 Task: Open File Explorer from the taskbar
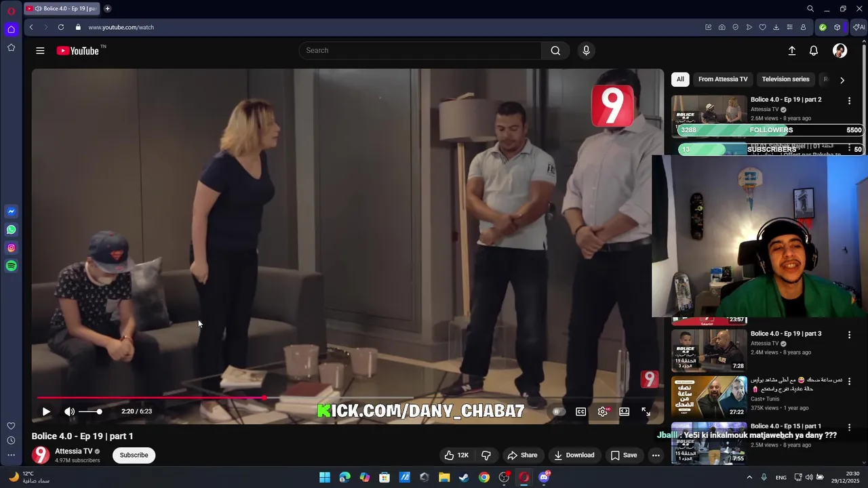tap(444, 477)
